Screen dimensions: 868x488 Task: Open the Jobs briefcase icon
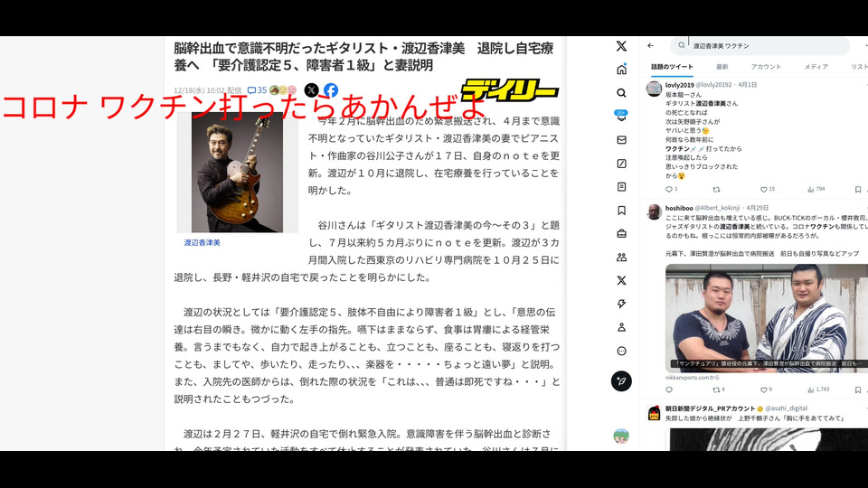(x=621, y=233)
